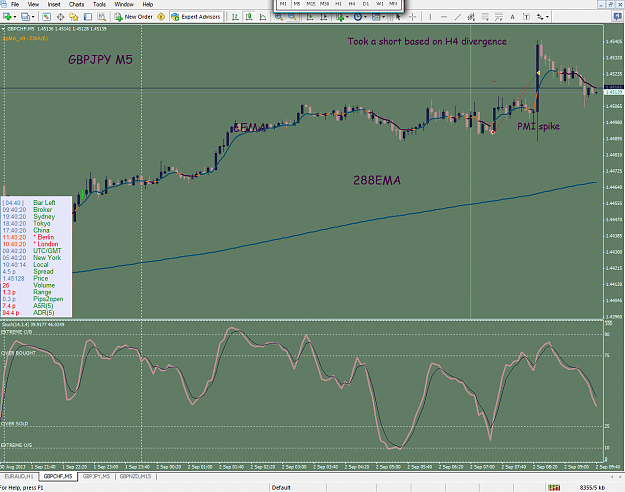Viewport: 625px width, 492px height.
Task: Switch chart to Bar Chart mode
Action: pos(235,17)
